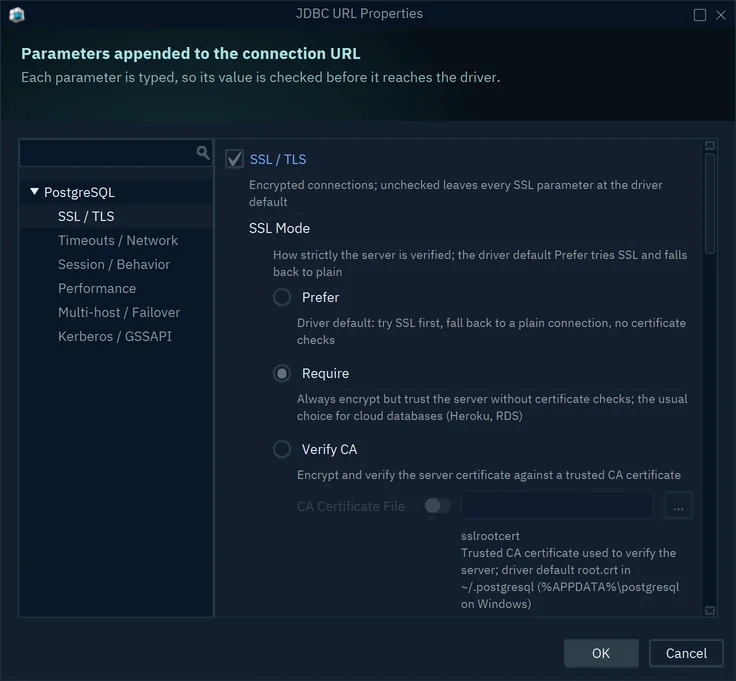Close the JDBC URL Properties dialog
The width and height of the screenshot is (736, 681).
point(721,15)
